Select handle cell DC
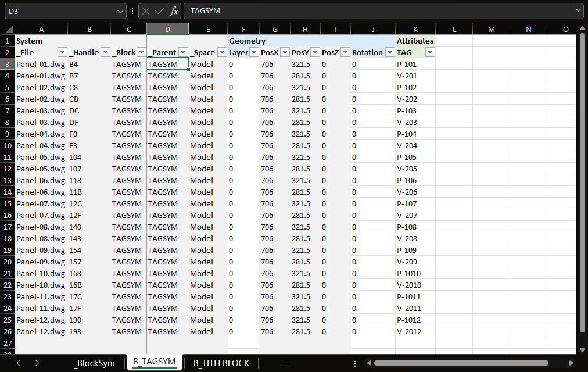This screenshot has width=588, height=372. pos(89,110)
